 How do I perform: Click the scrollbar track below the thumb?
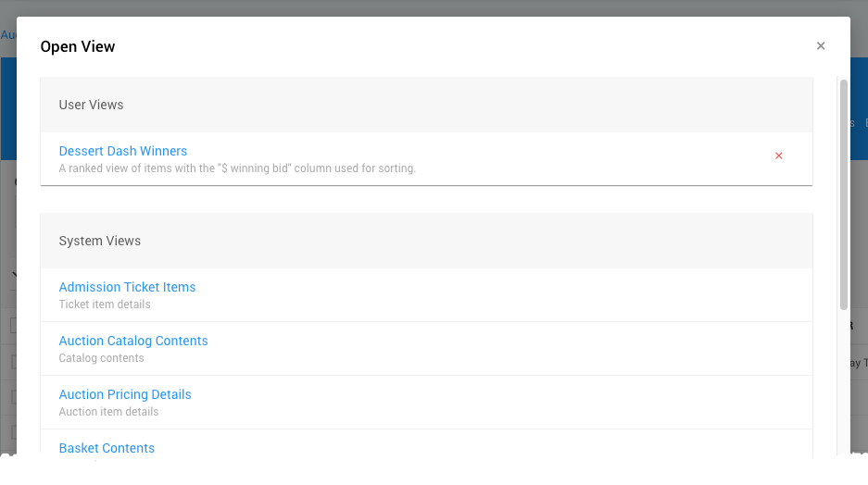843,389
